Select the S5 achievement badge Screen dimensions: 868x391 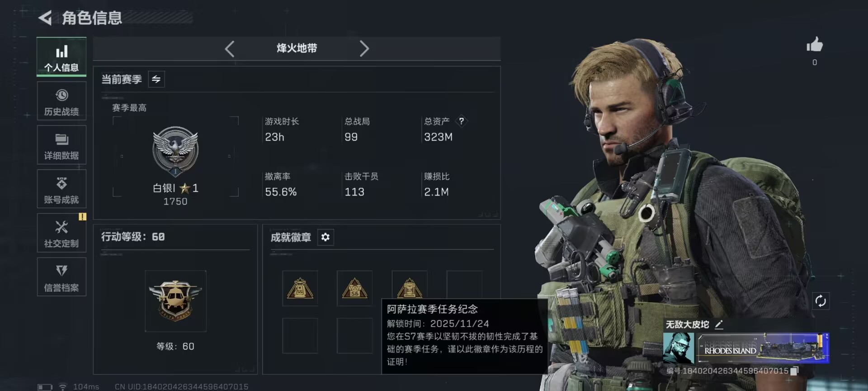tap(300, 288)
